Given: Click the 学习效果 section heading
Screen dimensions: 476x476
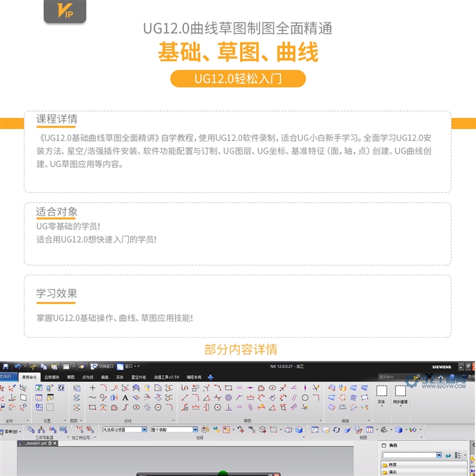Looking at the screenshot, I should click(x=56, y=293).
